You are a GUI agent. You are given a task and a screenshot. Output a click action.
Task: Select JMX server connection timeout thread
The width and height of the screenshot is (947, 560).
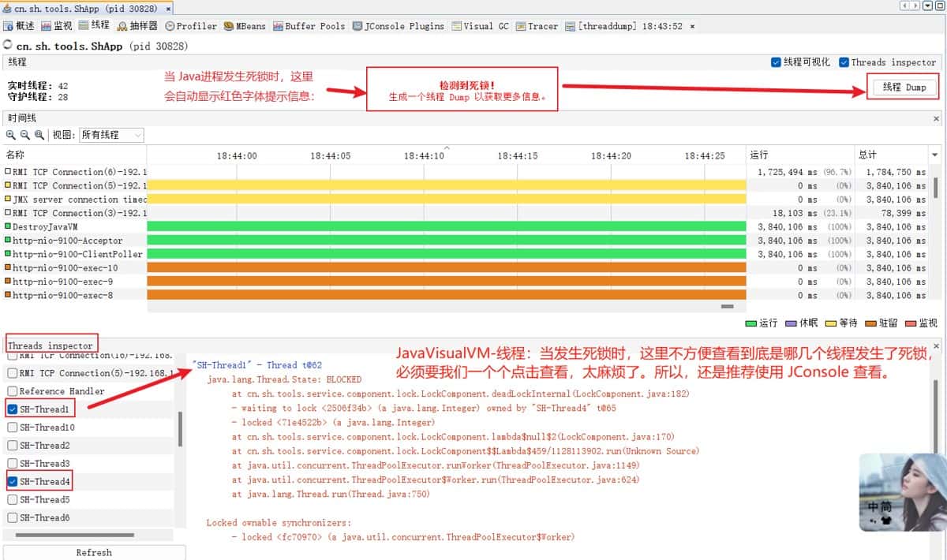tap(466, 200)
